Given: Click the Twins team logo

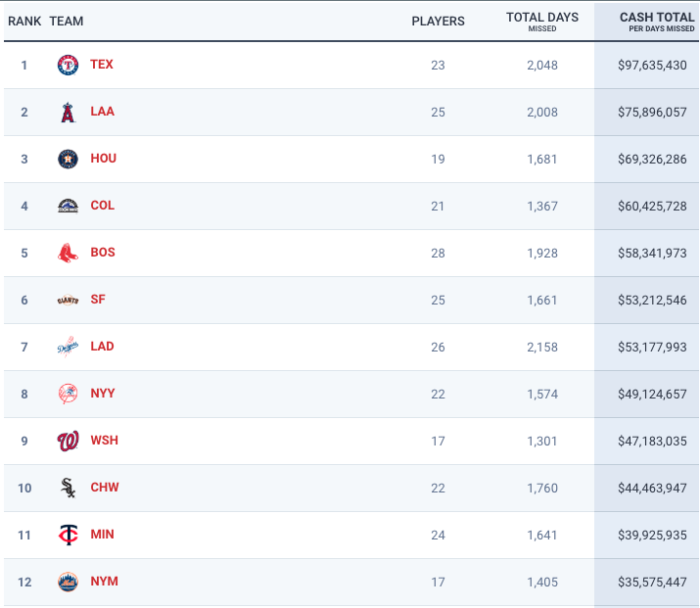Looking at the screenshot, I should click(x=68, y=536).
